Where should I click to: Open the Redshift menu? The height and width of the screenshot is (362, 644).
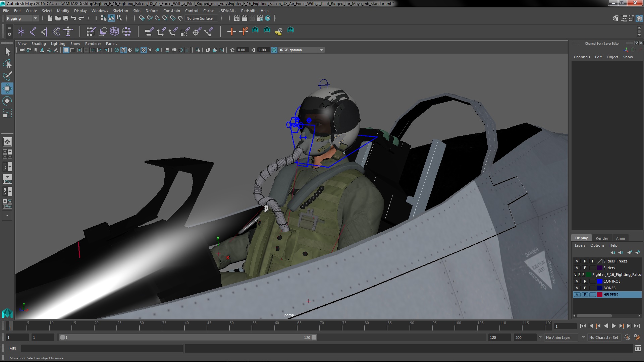click(x=248, y=11)
